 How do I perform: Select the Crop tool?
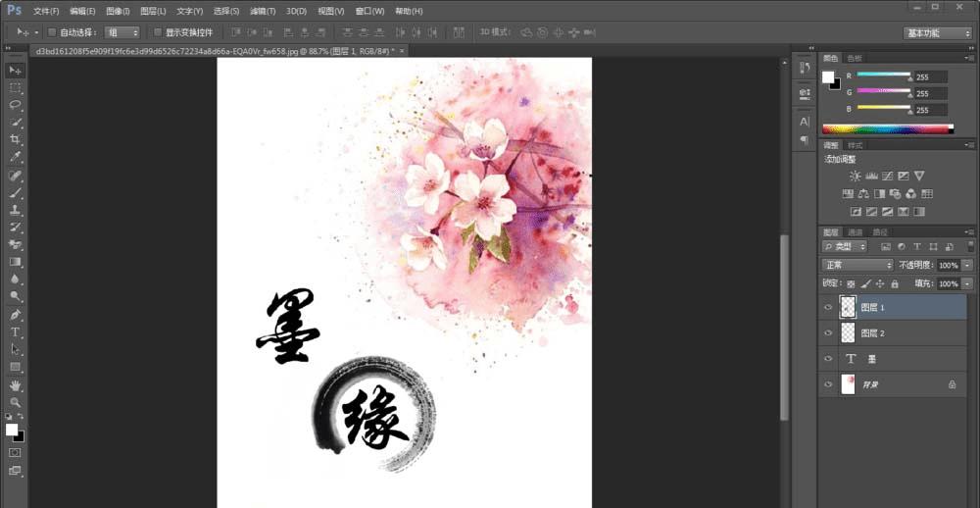pyautogui.click(x=15, y=139)
